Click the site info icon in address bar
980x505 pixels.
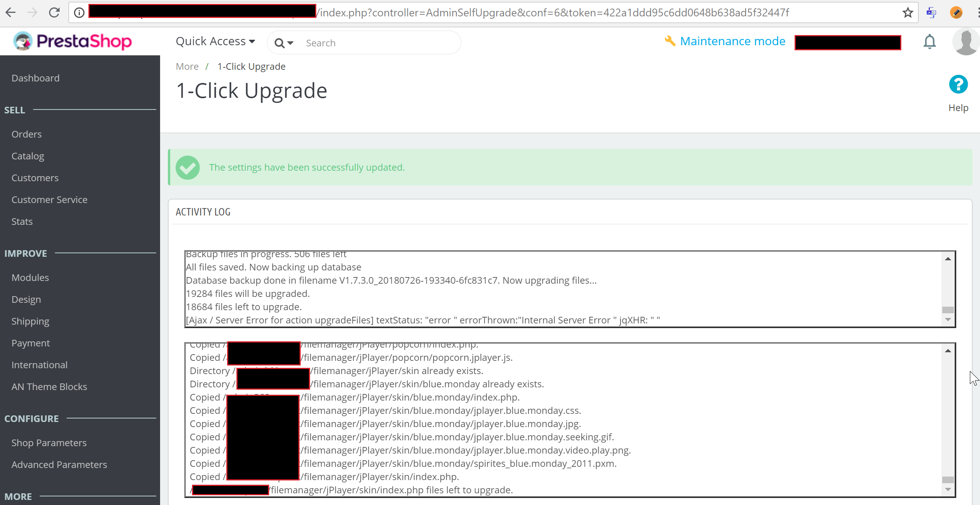pyautogui.click(x=79, y=13)
